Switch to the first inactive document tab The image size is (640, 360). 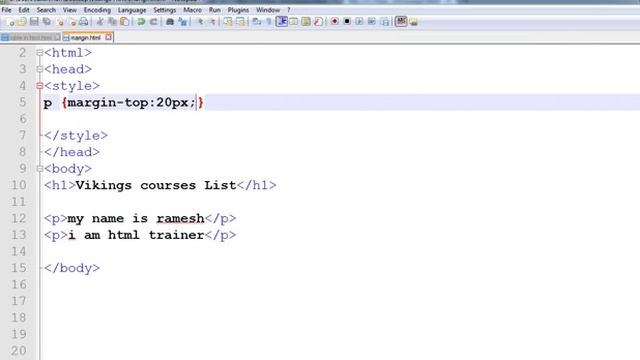click(31, 38)
